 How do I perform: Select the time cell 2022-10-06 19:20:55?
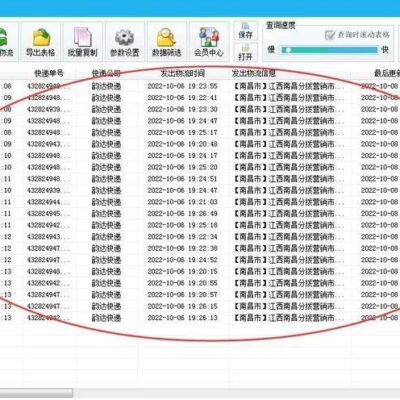pos(183,283)
